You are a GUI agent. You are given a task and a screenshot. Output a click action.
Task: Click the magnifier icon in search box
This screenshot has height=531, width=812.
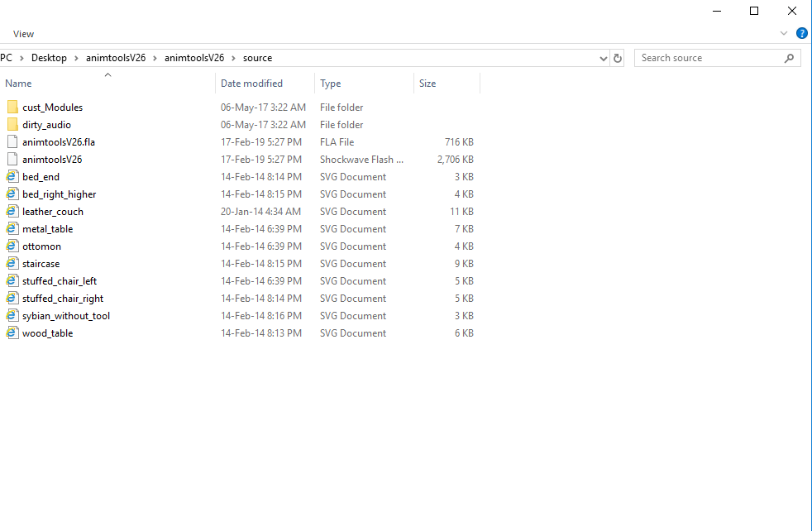(789, 58)
